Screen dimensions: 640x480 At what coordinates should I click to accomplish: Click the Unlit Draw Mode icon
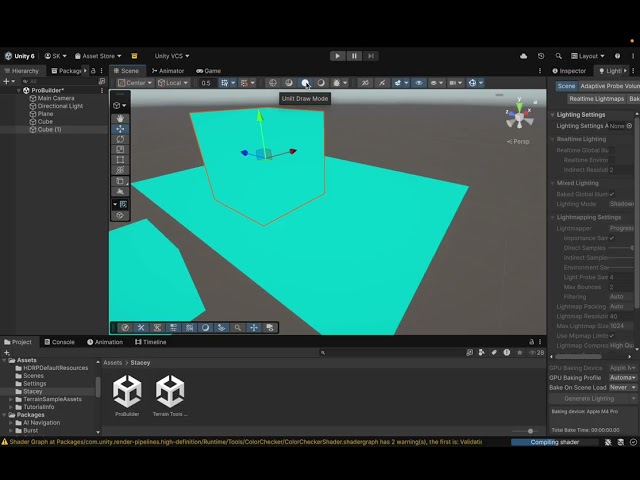coord(305,83)
